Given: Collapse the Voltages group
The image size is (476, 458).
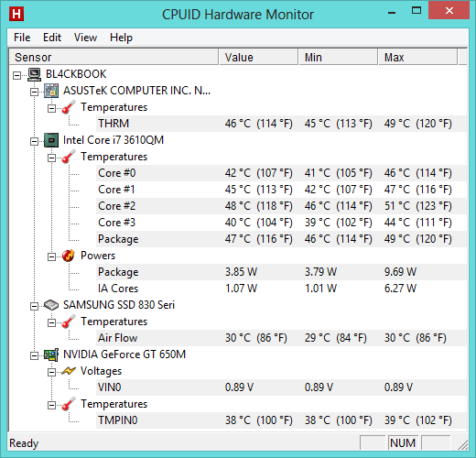Looking at the screenshot, I should click(52, 372).
